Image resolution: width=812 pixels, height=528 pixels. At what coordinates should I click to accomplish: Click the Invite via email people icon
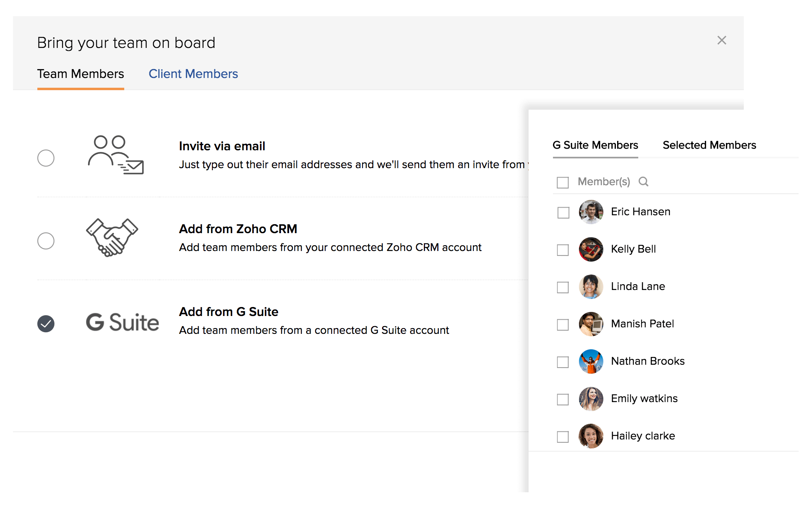click(116, 155)
